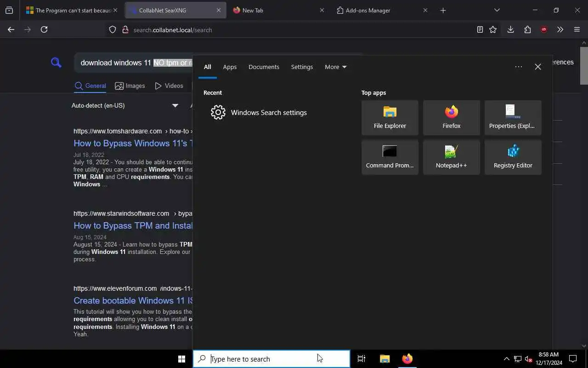The height and width of the screenshot is (368, 588).
Task: Select the General results category
Action: 90,86
